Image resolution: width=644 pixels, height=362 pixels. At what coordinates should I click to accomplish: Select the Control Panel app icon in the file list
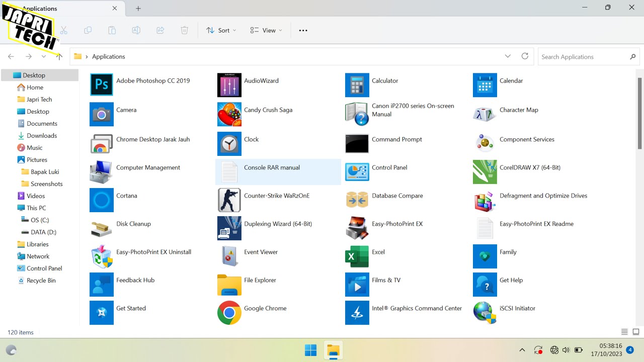357,172
